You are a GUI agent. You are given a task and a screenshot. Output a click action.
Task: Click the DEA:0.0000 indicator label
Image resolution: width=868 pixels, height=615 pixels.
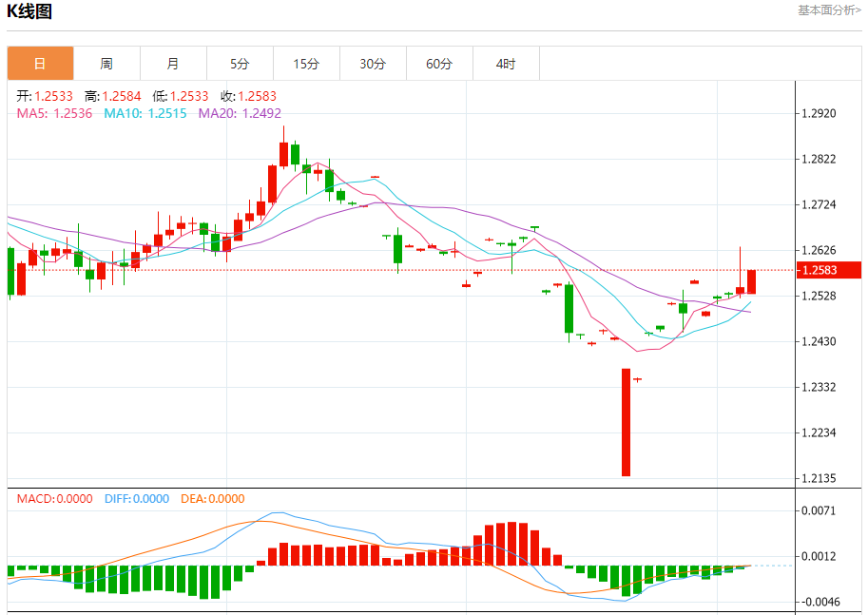pos(213,499)
